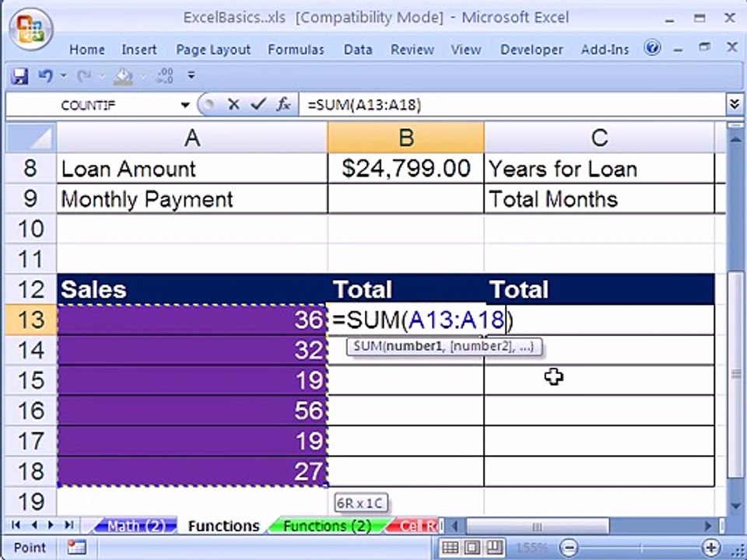The width and height of the screenshot is (747, 560).
Task: Zoom in with the plus button
Action: (x=710, y=547)
